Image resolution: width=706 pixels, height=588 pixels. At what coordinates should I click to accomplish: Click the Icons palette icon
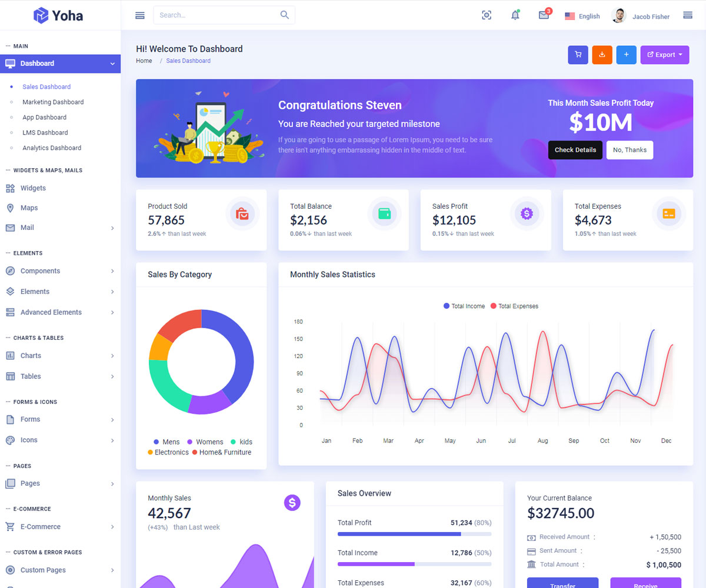[10, 440]
